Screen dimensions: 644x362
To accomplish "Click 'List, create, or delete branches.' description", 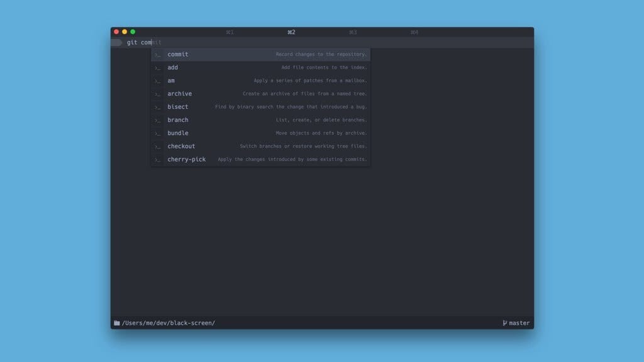I will pyautogui.click(x=321, y=120).
